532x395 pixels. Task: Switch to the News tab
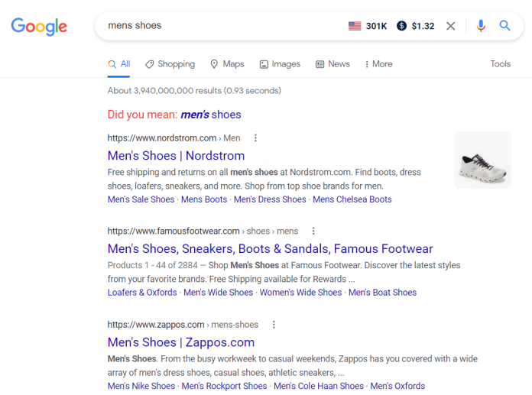[x=332, y=64]
